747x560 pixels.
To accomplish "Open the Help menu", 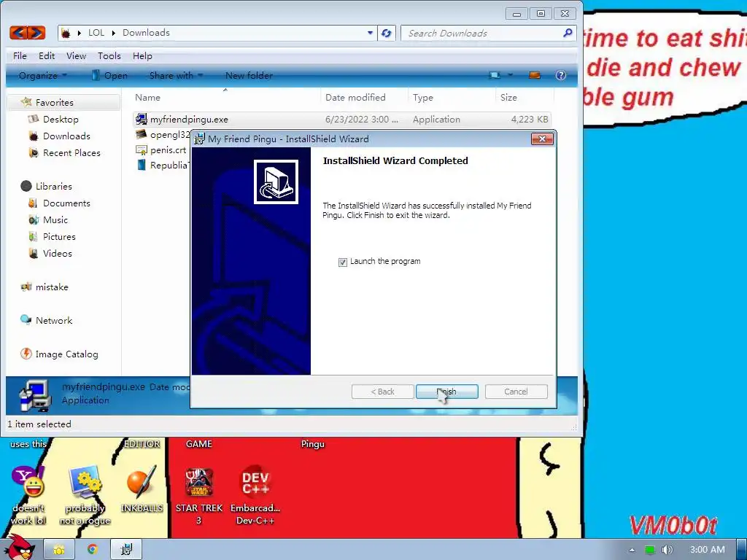I will tap(142, 55).
